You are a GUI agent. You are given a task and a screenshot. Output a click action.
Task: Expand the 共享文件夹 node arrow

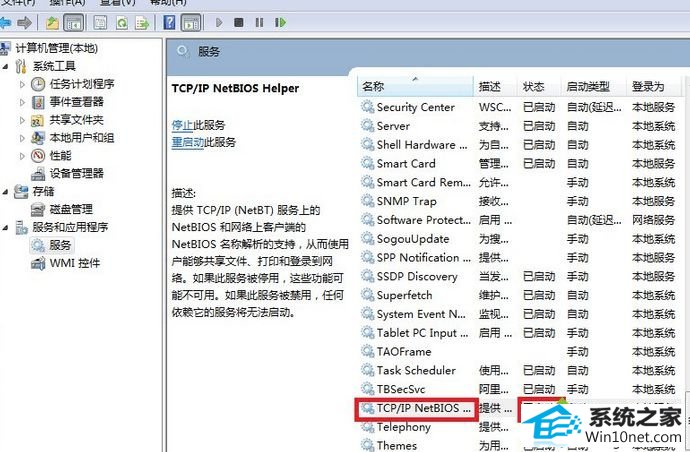22,120
